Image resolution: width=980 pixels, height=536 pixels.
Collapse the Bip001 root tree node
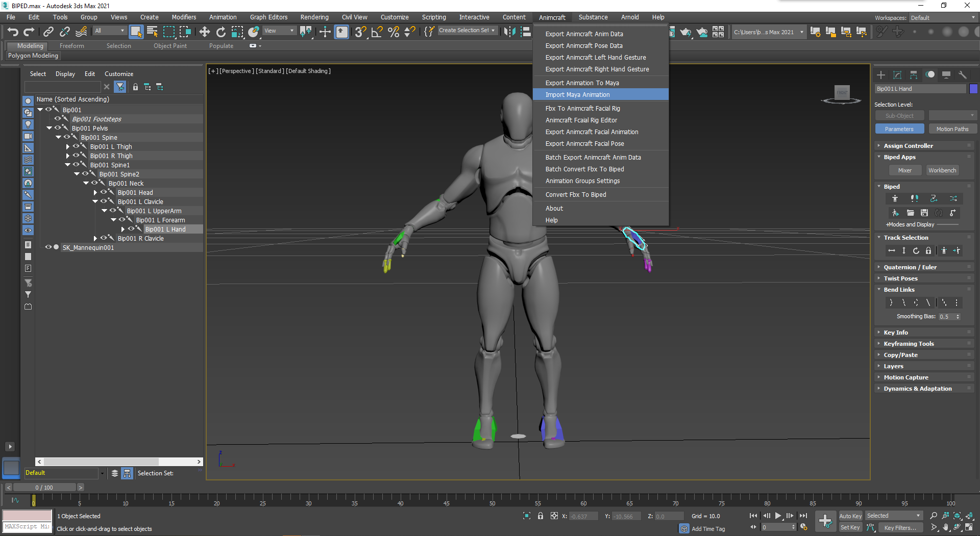point(40,110)
